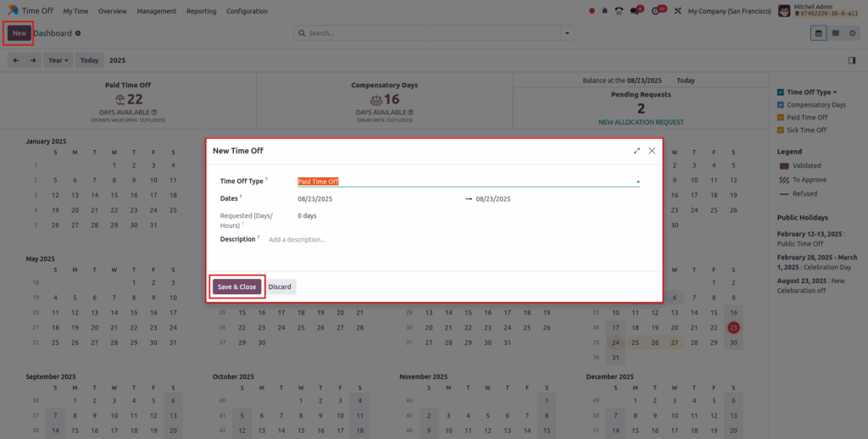This screenshot has height=439, width=868.
Task: Switch to the list view
Action: [836, 33]
